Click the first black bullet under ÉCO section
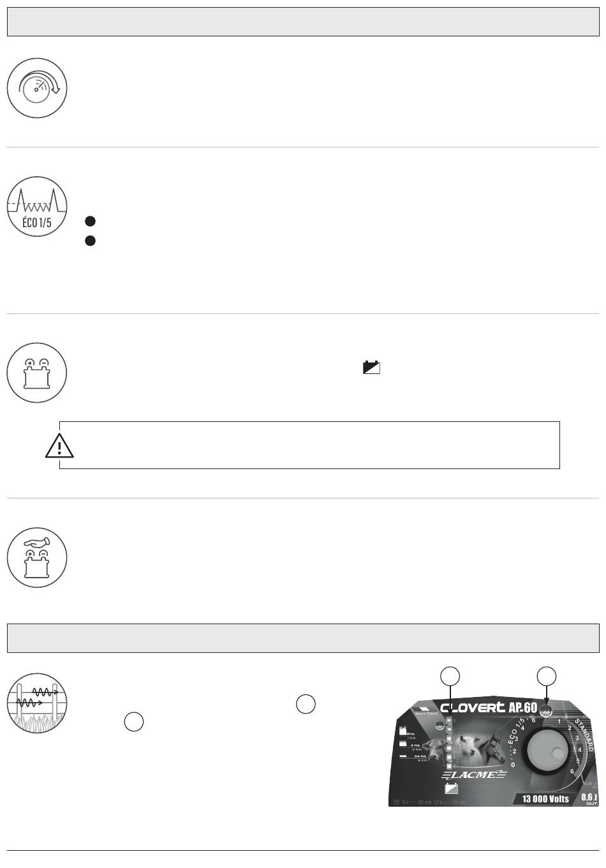The height and width of the screenshot is (868, 606). tap(90, 221)
